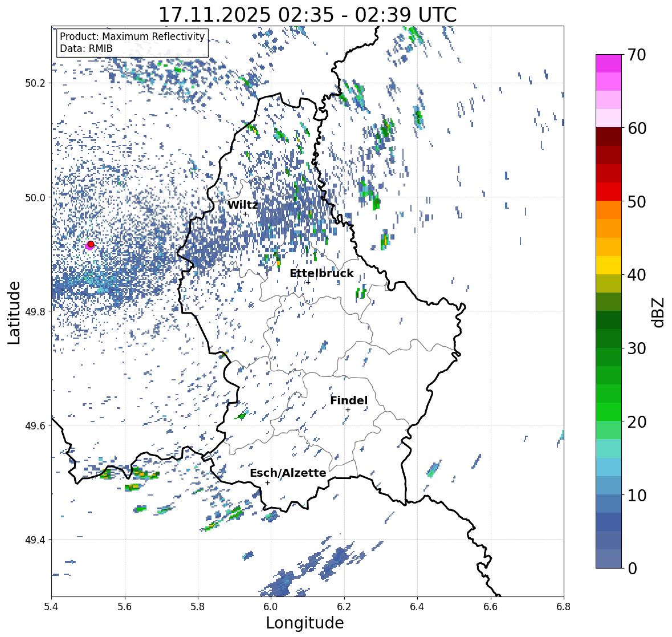Viewport: 672px width, 637px height.
Task: Click the 5.8 longitude tick label
Action: point(198,606)
